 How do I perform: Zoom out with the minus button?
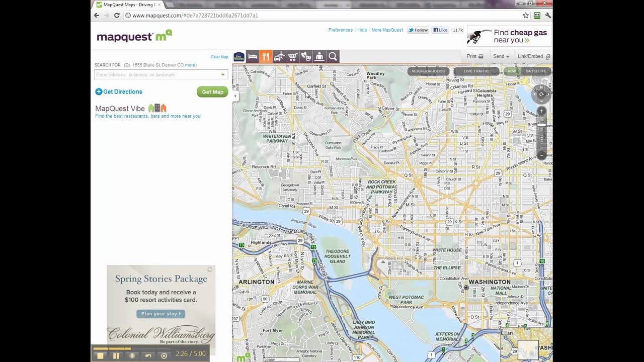(541, 155)
